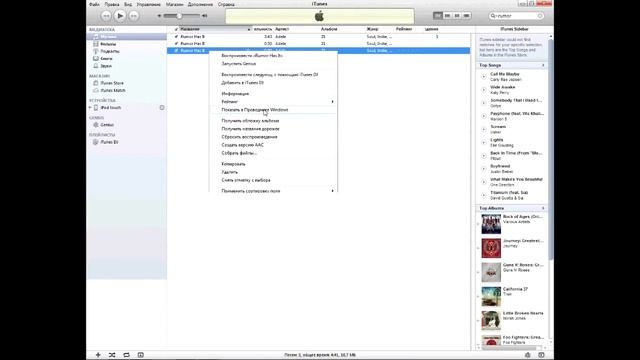Click the volume slider knob
This screenshot has width=640, height=360.
(179, 16)
